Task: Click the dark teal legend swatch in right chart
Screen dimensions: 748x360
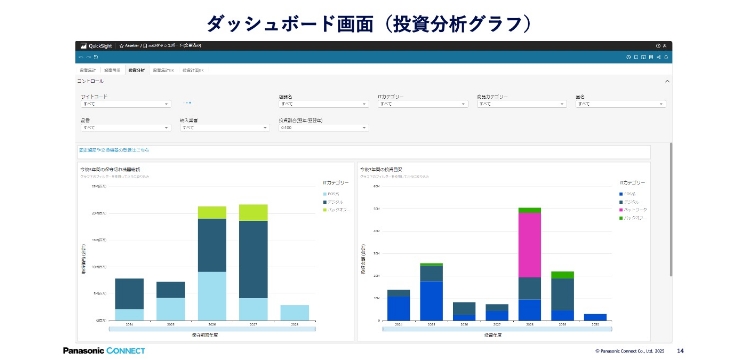Action: pos(621,202)
